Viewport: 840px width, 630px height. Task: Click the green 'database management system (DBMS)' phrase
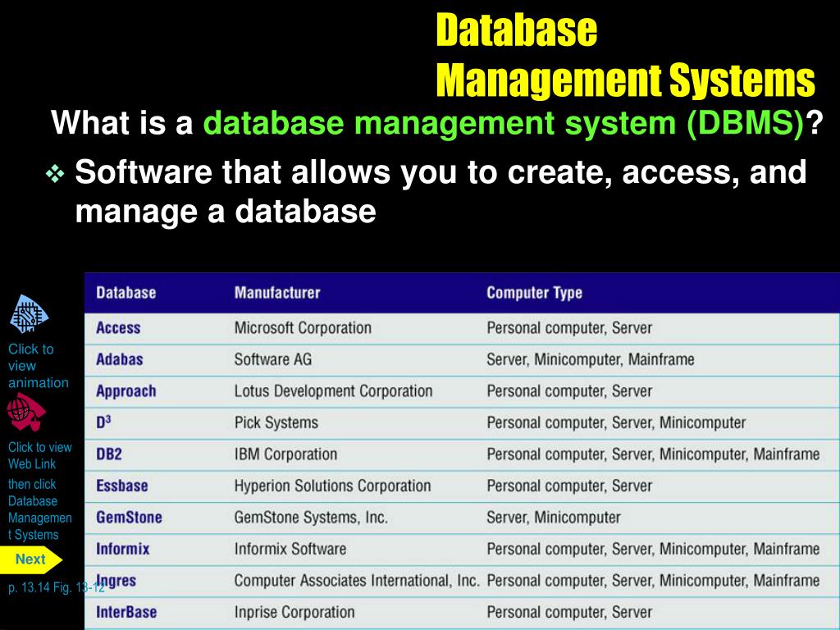click(504, 123)
